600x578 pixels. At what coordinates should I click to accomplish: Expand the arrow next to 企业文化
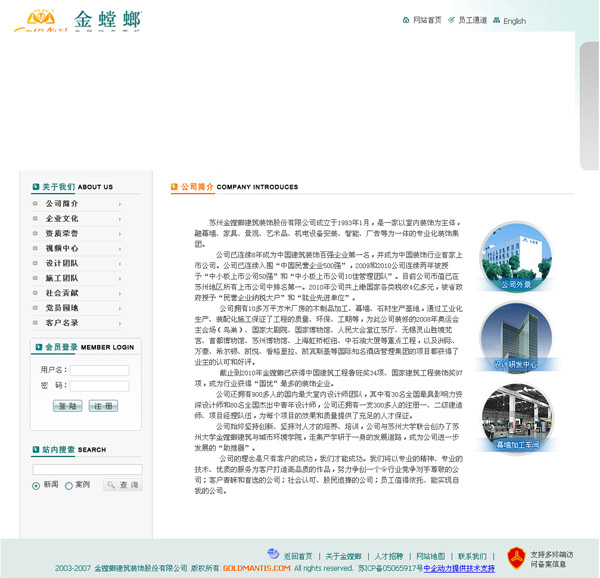(x=120, y=218)
